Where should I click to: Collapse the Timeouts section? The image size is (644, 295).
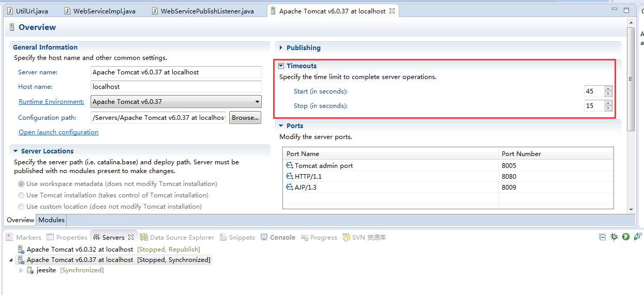(x=281, y=66)
